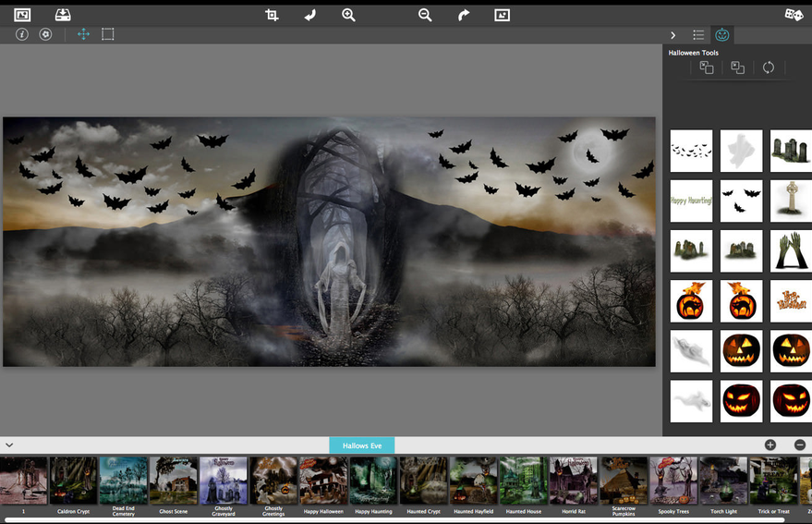Add the orange Happy Halloween text sticker
This screenshot has width=812, height=524.
point(791,301)
